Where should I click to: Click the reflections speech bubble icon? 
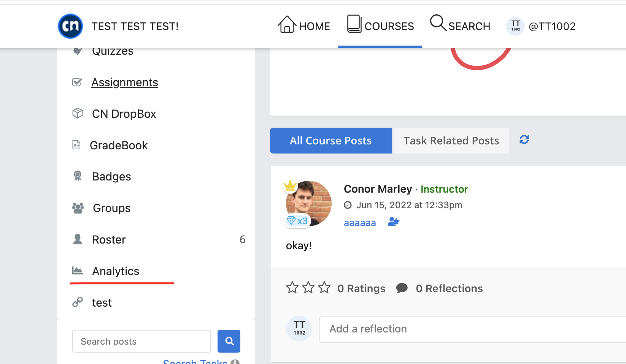(x=402, y=288)
